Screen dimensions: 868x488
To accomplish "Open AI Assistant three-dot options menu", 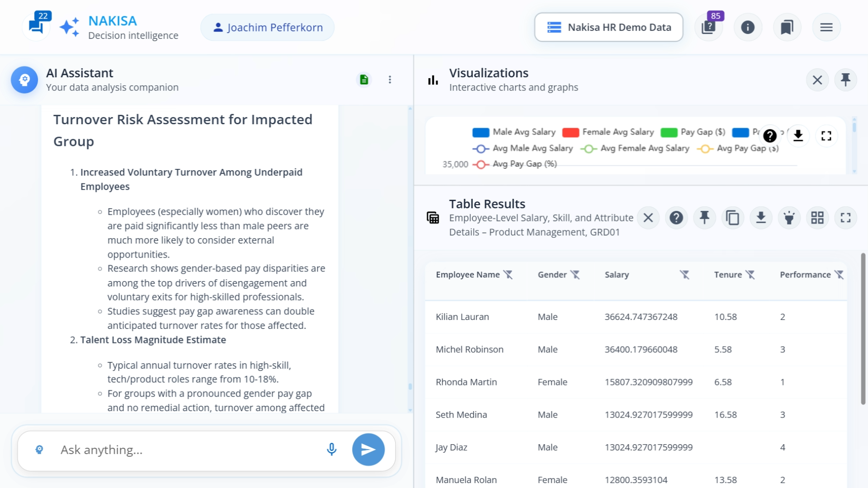I will click(390, 80).
